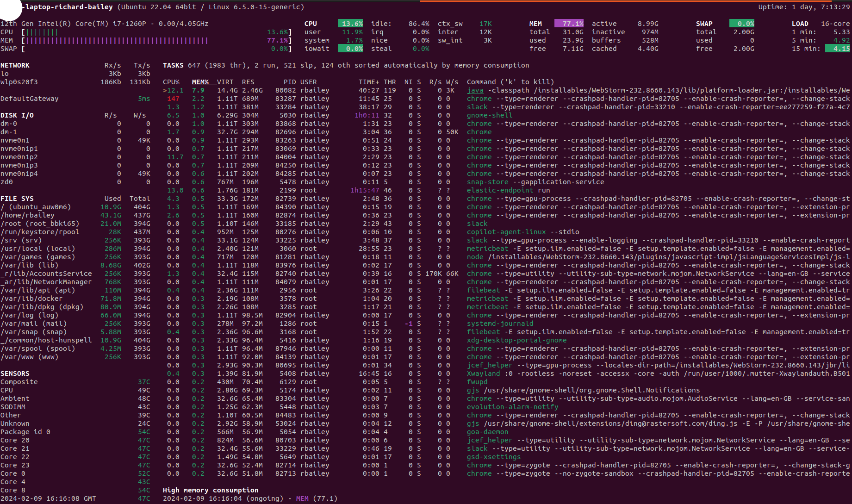The image size is (852, 504).
Task: Select the elastic-endpoint run process
Action: click(x=508, y=190)
